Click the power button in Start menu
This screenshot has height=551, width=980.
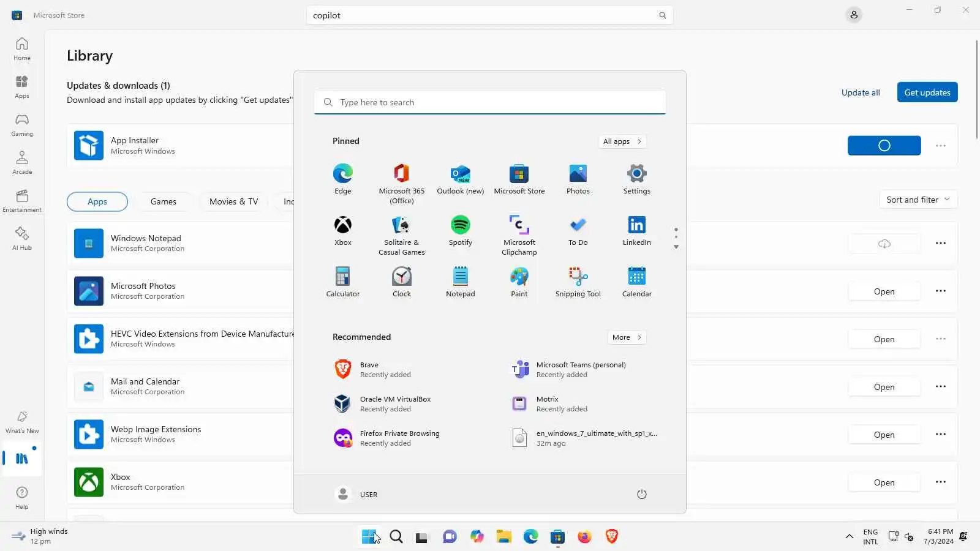coord(642,494)
